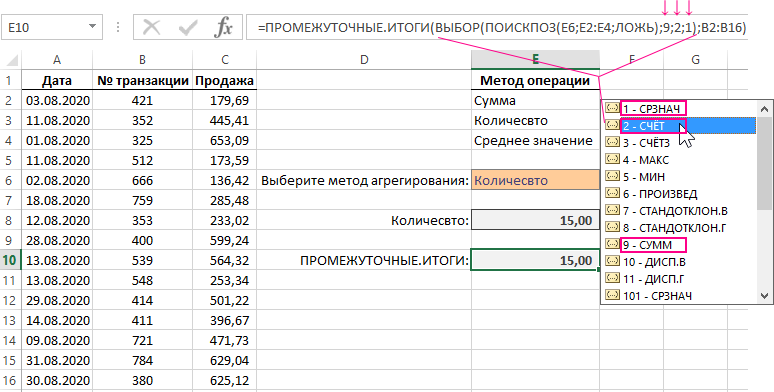Choose 3 - СЧЁТЗ from autocomplete list
This screenshot has height=392, width=774.
coord(646,143)
